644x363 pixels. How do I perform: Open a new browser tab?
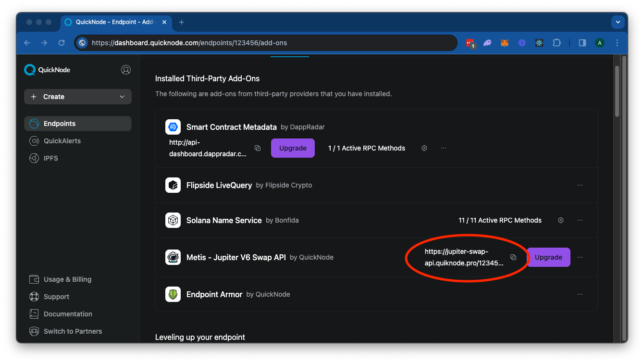tap(181, 22)
